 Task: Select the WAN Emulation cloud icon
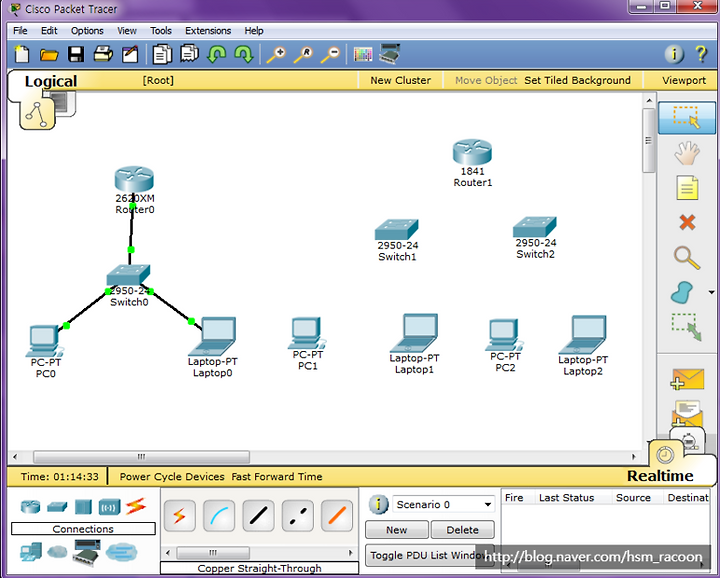tap(57, 552)
